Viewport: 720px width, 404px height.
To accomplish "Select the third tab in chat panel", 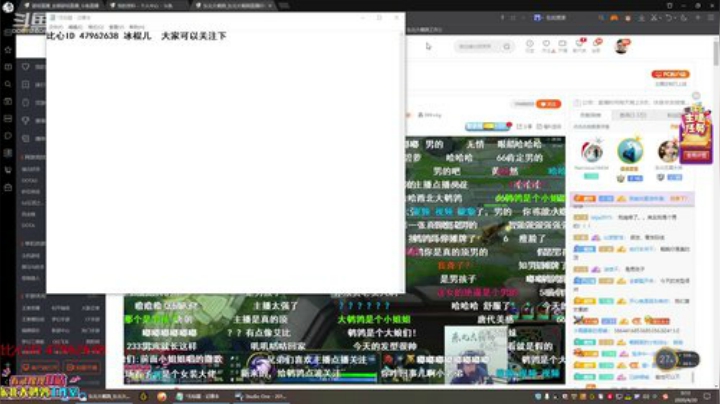I will point(674,115).
